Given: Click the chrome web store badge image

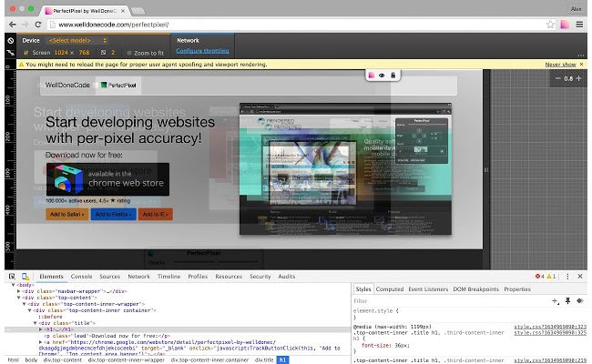Looking at the screenshot, I should [x=108, y=179].
